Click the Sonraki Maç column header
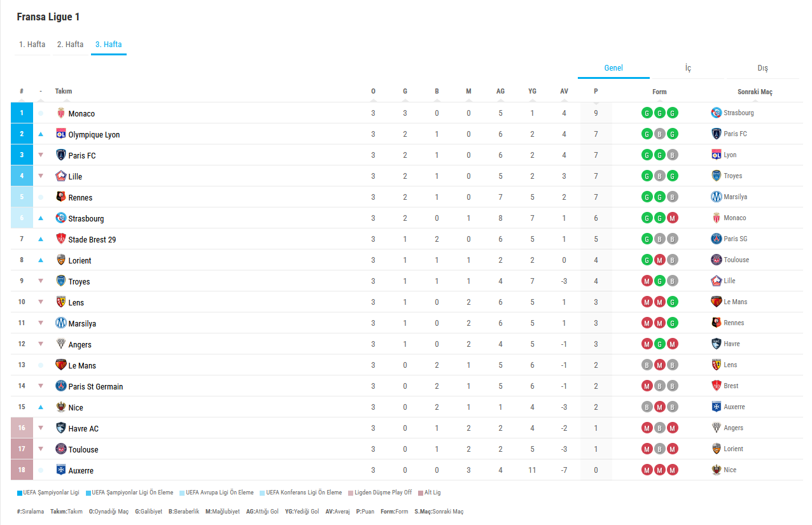The image size is (812, 525). [755, 92]
